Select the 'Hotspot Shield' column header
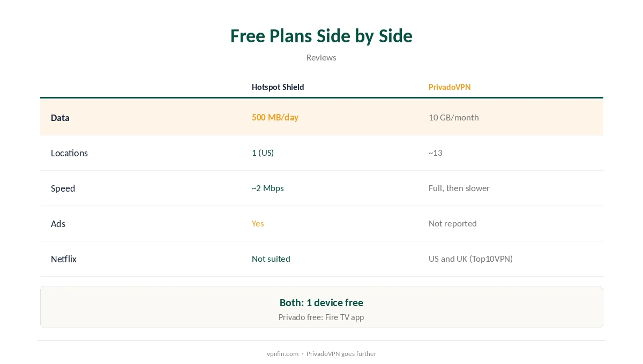Viewport: 643px width, 364px height. [278, 87]
